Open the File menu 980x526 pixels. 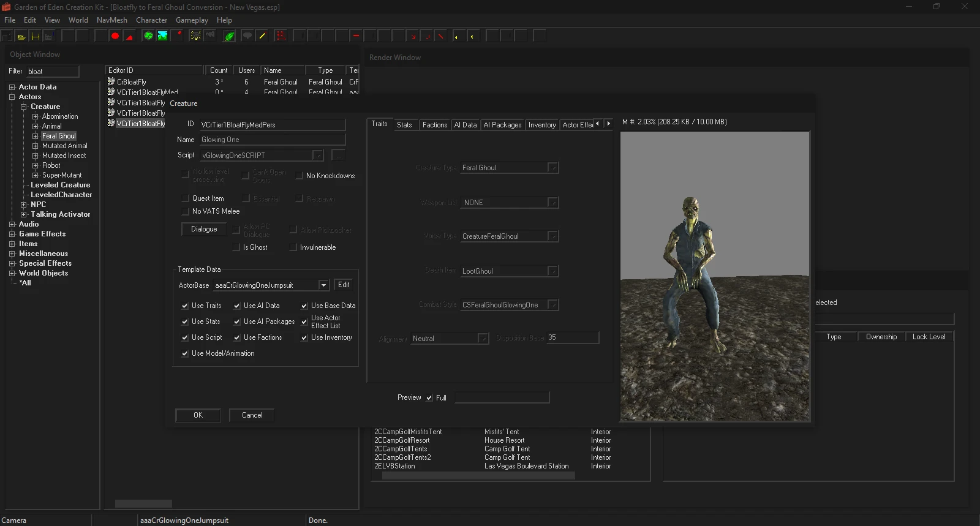pyautogui.click(x=10, y=20)
